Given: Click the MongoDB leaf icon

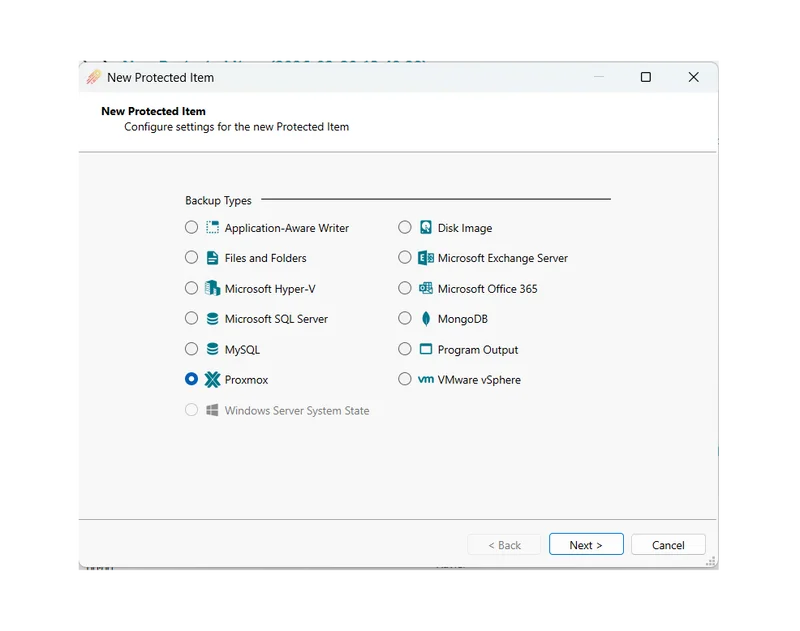Looking at the screenshot, I should tap(425, 319).
